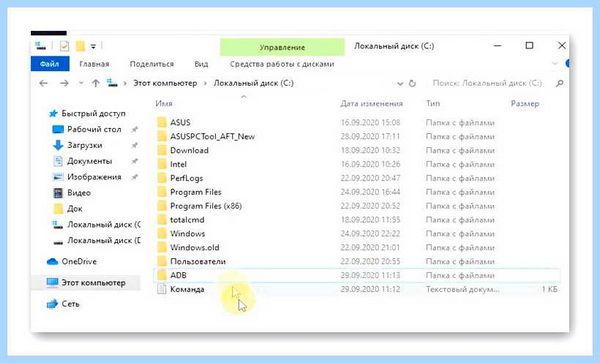
Task: Click the date 29.09.2020 11:12 of Команда
Action: pos(370,289)
